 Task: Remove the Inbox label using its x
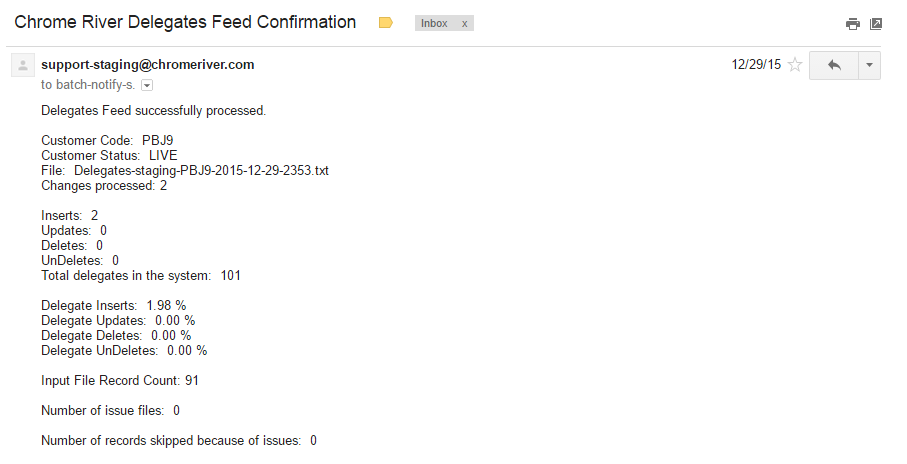(x=464, y=23)
